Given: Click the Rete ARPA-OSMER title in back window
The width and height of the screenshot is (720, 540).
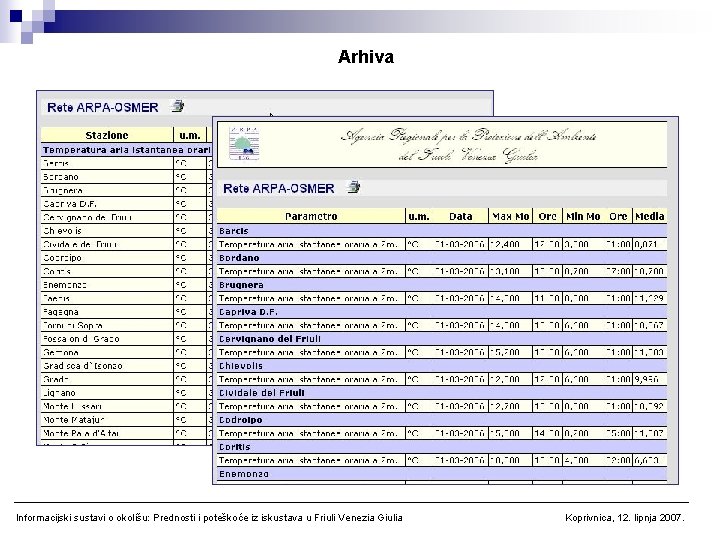Looking at the screenshot, I should tap(103, 107).
